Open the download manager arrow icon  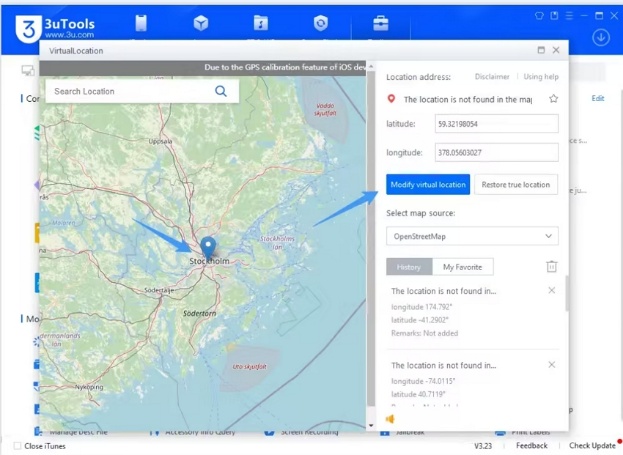[x=601, y=38]
